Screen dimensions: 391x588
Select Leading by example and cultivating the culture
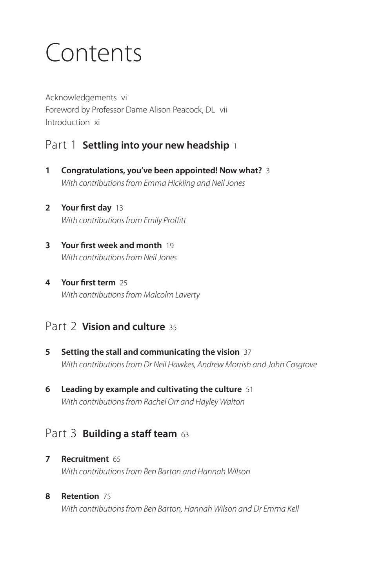click(151, 389)
